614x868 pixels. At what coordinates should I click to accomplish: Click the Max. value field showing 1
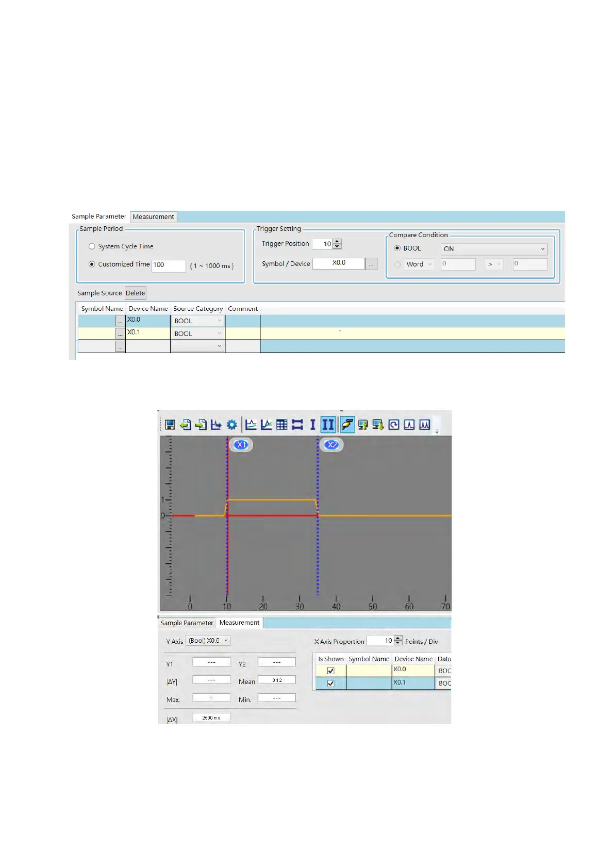point(211,697)
